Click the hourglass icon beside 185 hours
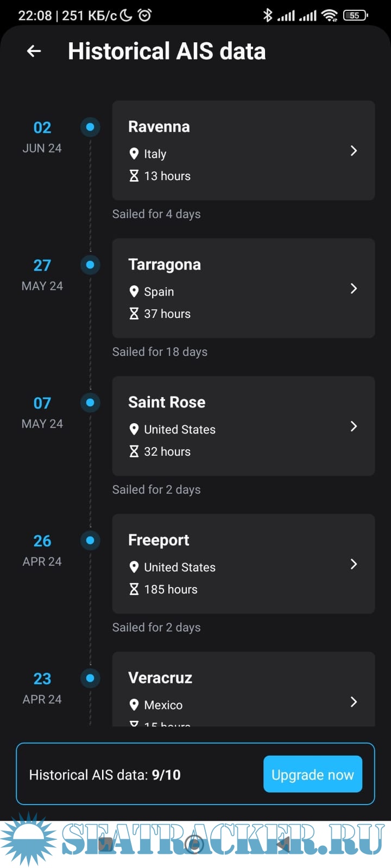391x868 pixels. [x=134, y=589]
